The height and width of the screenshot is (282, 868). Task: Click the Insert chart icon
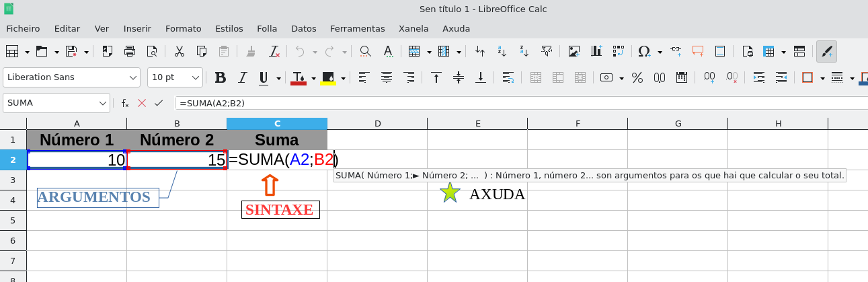click(x=596, y=51)
